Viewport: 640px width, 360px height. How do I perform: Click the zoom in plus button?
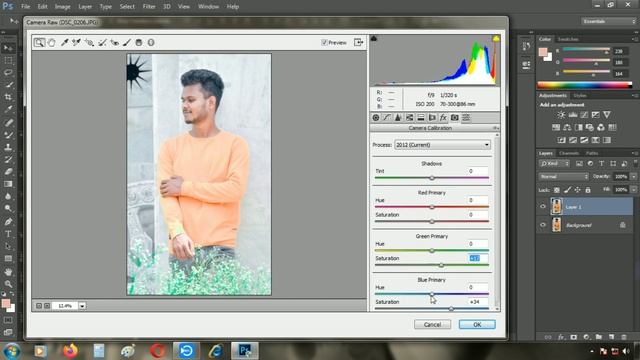[x=47, y=306]
